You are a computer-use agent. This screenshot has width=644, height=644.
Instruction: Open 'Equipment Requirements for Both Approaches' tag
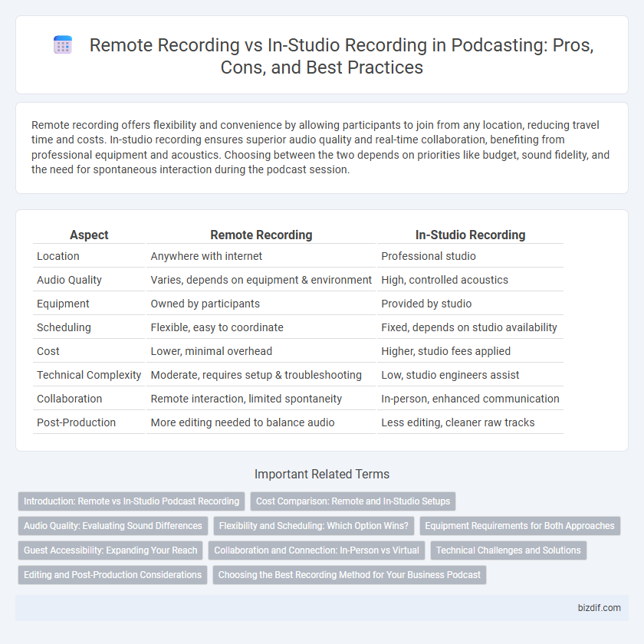(520, 526)
